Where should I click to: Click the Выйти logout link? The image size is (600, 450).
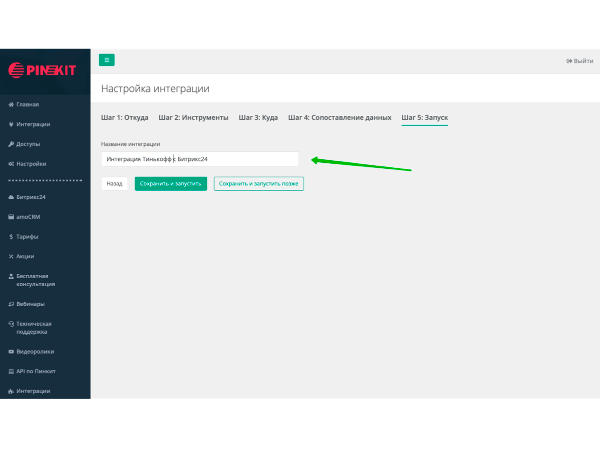click(579, 61)
